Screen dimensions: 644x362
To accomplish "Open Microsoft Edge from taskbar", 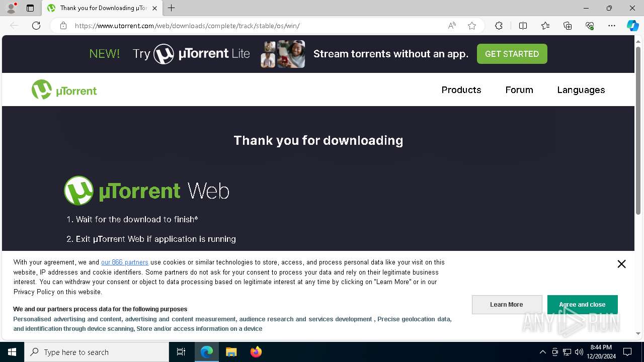I will (x=207, y=352).
